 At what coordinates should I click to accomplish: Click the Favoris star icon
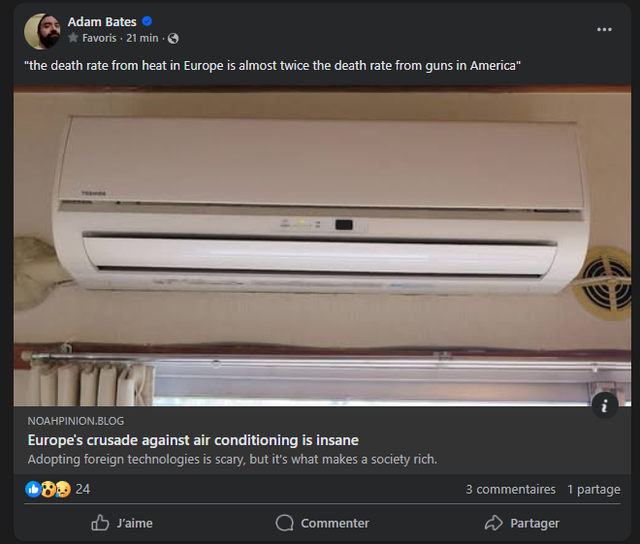pos(73,38)
